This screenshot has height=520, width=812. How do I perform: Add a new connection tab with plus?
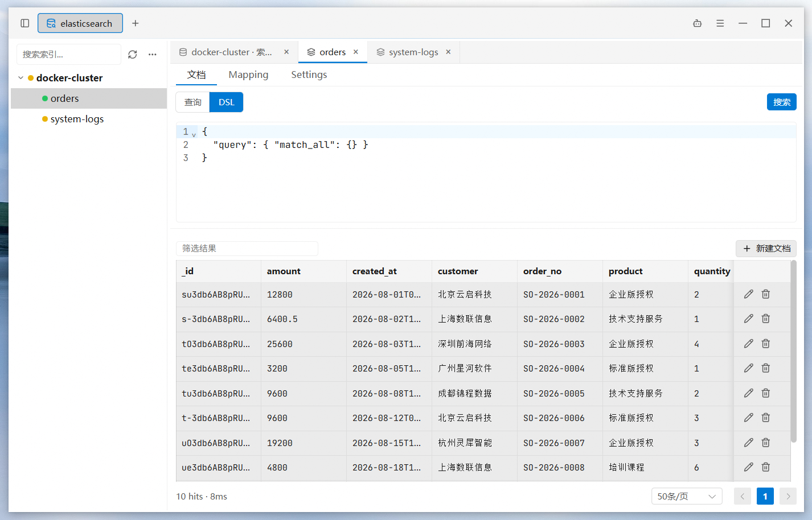coord(136,23)
